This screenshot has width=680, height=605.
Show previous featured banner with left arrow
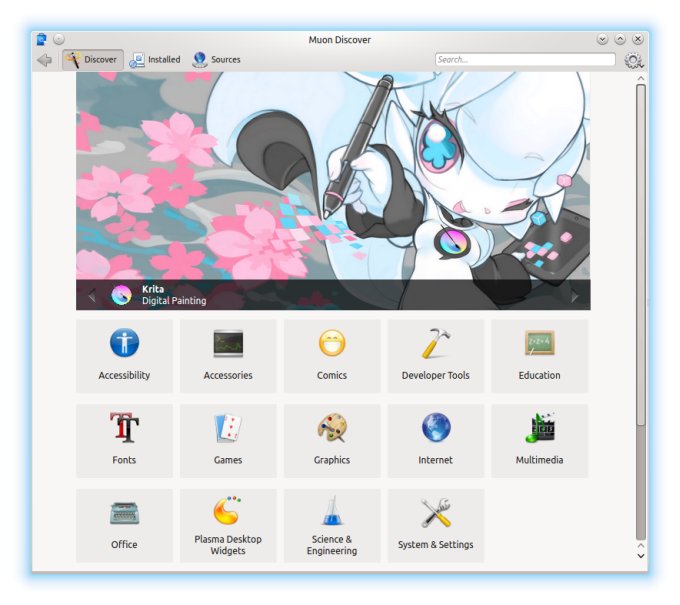tap(92, 295)
